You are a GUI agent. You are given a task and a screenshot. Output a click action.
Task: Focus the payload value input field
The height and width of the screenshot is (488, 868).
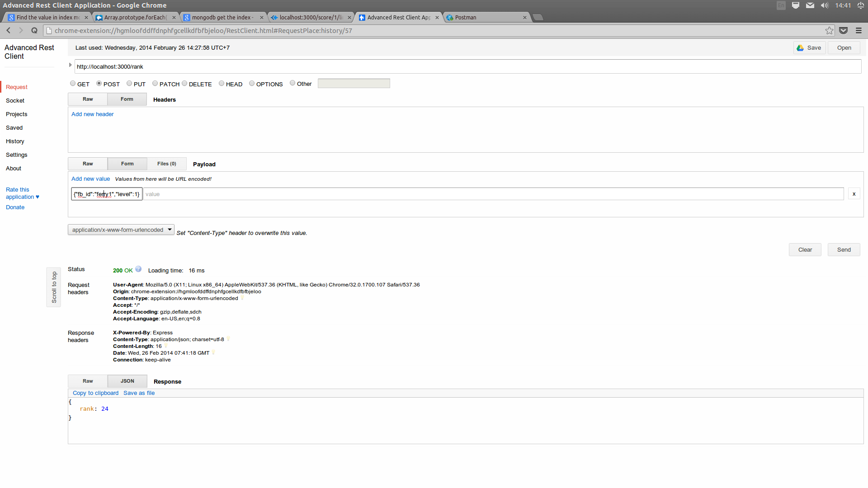494,194
